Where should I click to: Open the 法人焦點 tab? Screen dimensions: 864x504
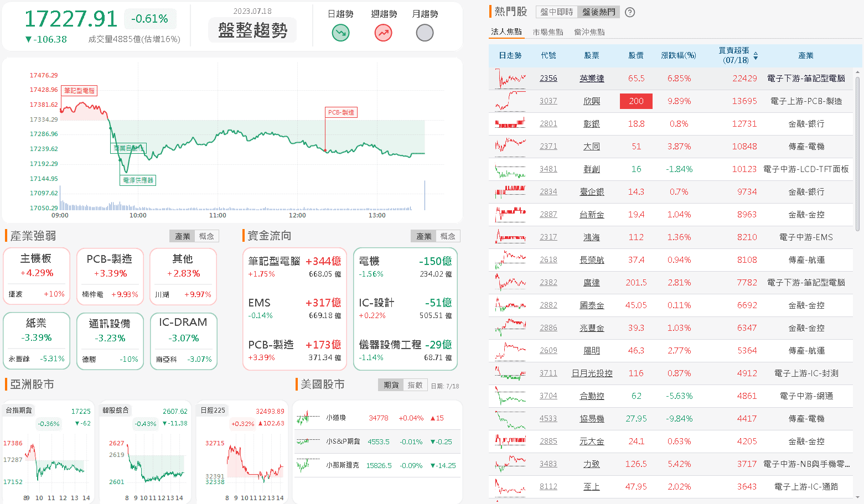tap(506, 32)
